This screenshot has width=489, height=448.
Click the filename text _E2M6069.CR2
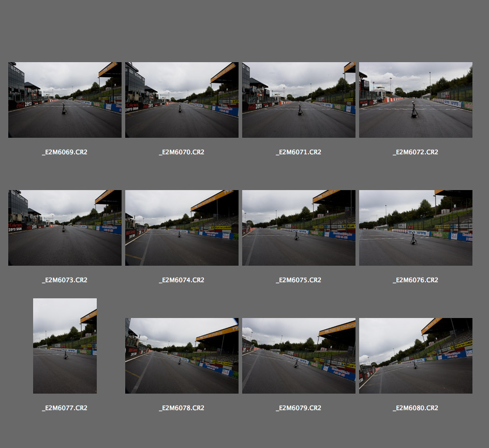(x=65, y=152)
